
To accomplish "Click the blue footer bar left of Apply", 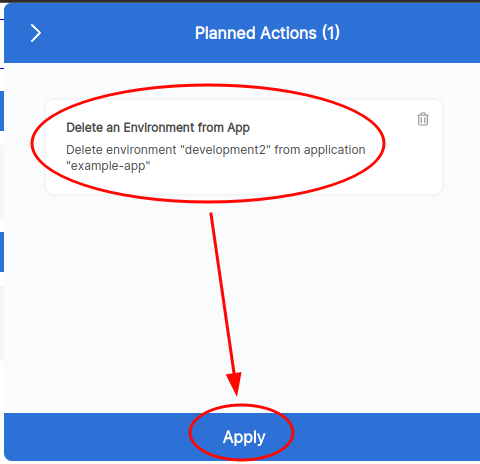I will click(97, 437).
